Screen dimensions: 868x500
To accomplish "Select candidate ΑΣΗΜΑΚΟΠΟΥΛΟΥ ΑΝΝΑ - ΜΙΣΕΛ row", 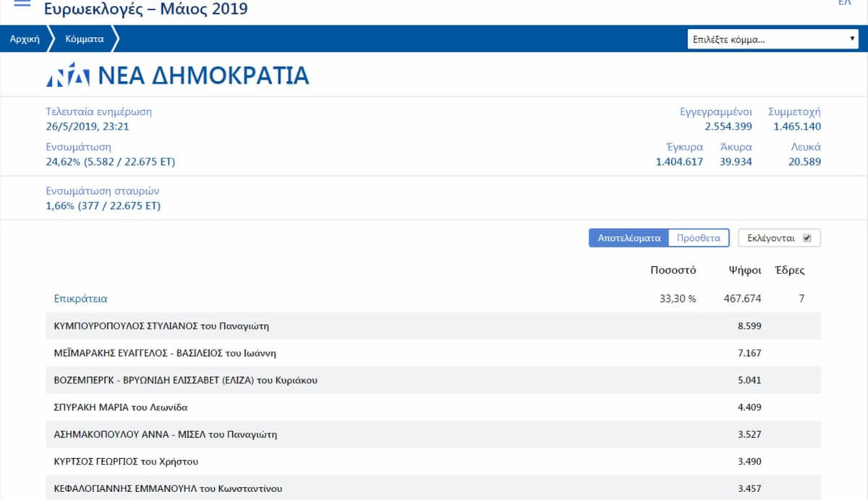I will [x=434, y=435].
